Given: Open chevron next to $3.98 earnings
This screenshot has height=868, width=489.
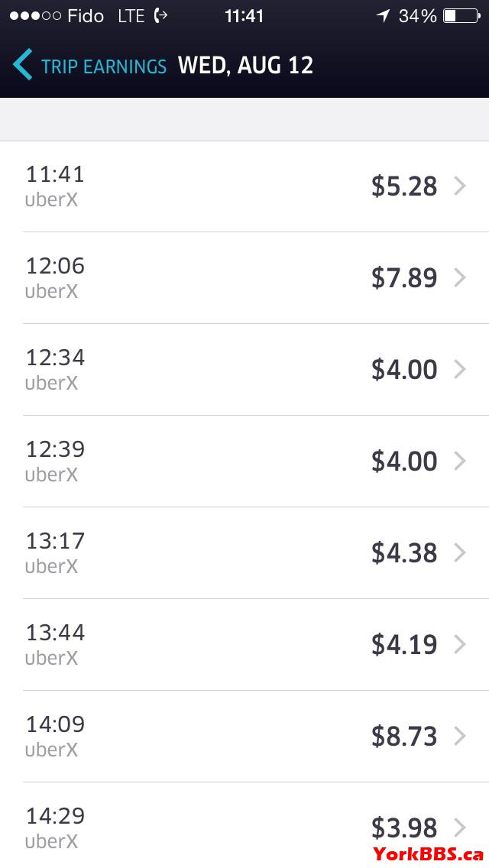Looking at the screenshot, I should (460, 828).
